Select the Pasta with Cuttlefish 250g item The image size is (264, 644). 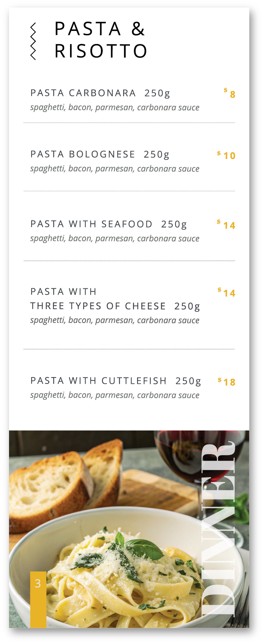pos(116,381)
